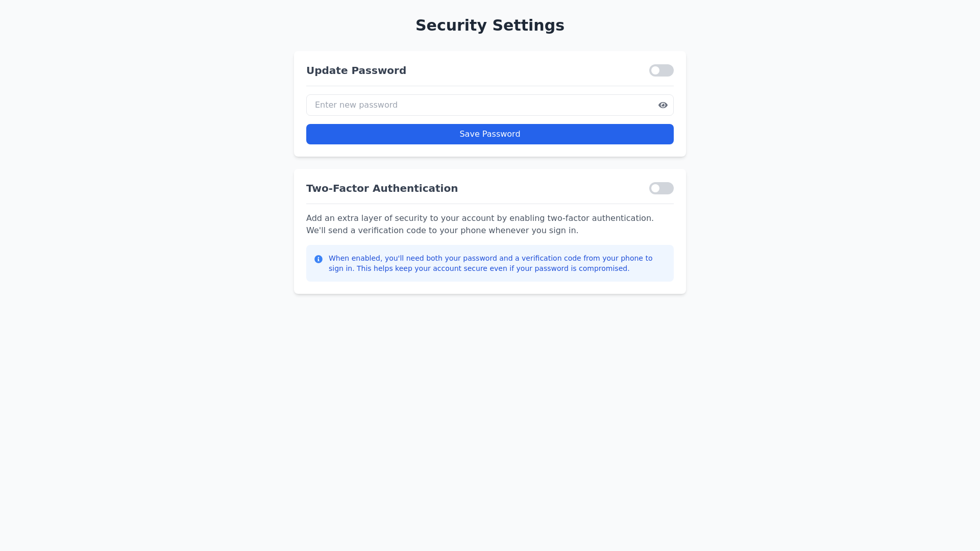Screen dimensions: 980x551
Task: Click the "Add an extra layer of security" line
Action: tap(479, 218)
